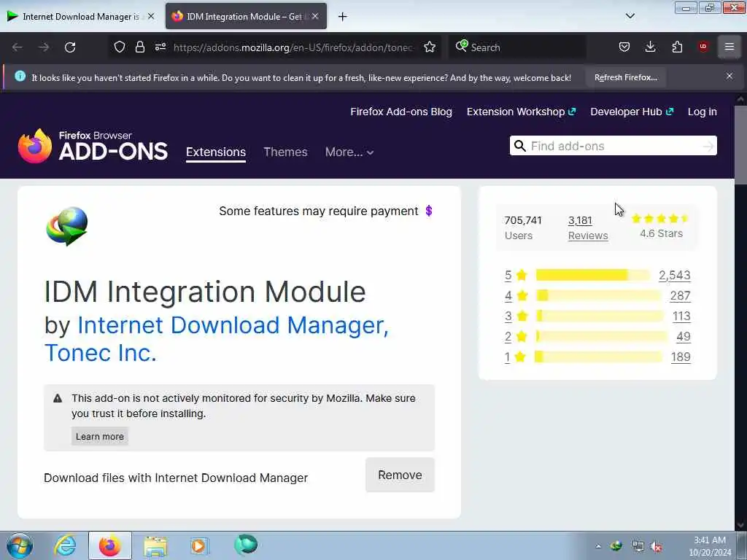
Task: Remove the IDM Integration Module extension
Action: pyautogui.click(x=400, y=475)
